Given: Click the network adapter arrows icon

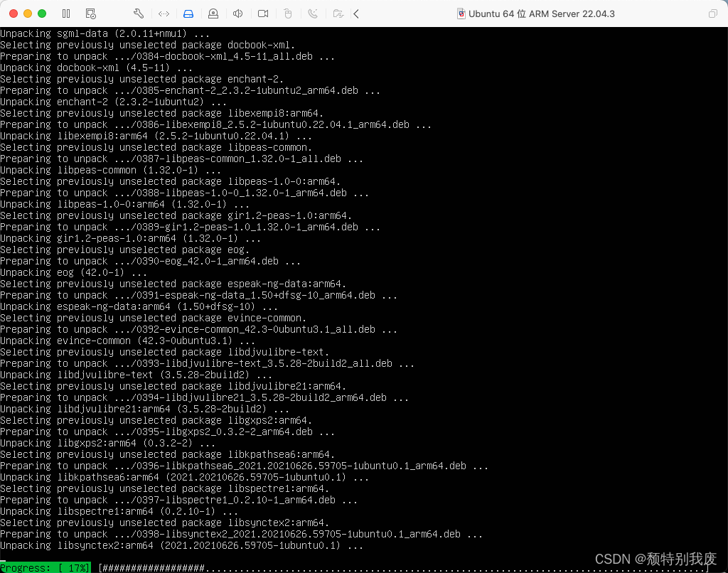Looking at the screenshot, I should tap(164, 14).
